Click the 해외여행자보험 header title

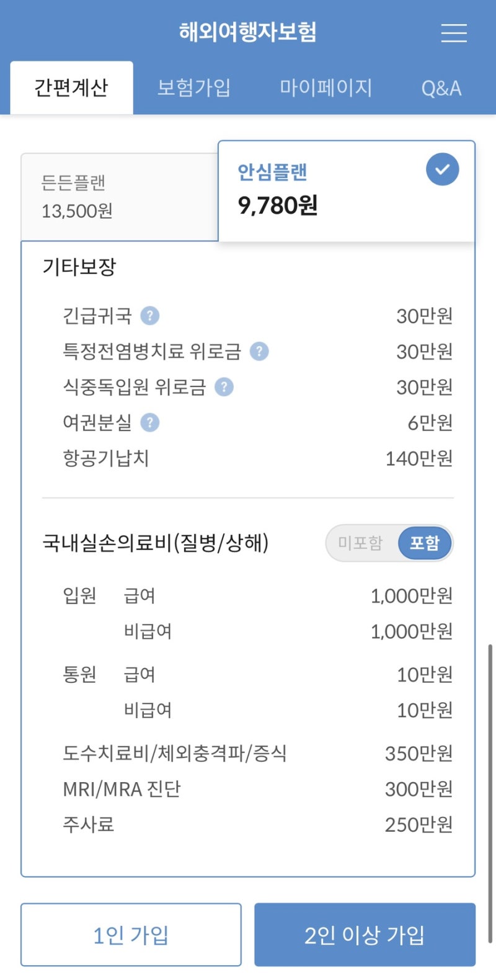tap(247, 32)
